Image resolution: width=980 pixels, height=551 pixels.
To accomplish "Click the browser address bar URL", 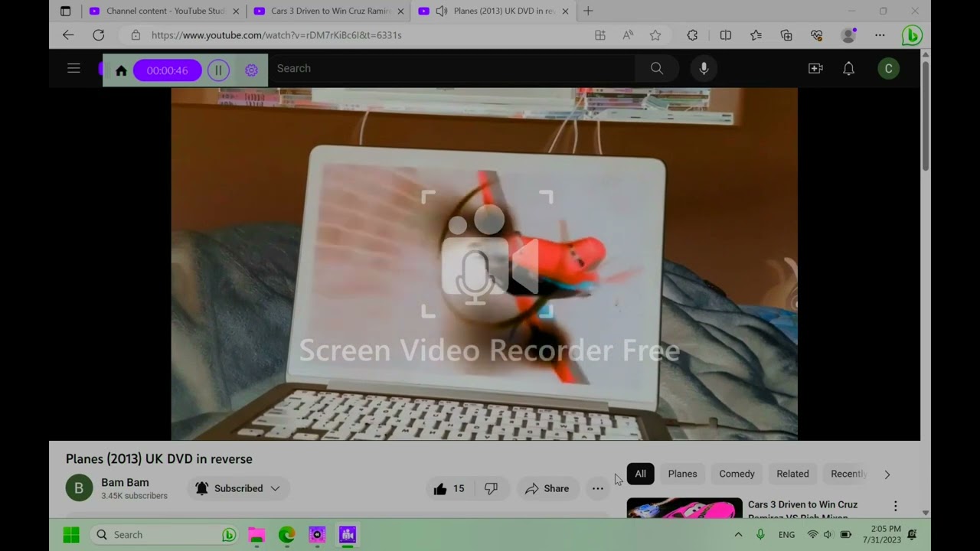I will tap(276, 35).
